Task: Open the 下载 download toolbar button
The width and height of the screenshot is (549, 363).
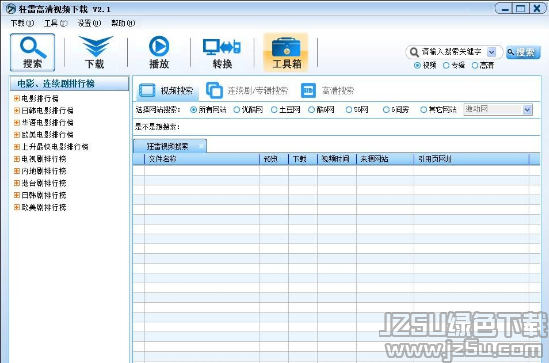Action: tap(95, 53)
